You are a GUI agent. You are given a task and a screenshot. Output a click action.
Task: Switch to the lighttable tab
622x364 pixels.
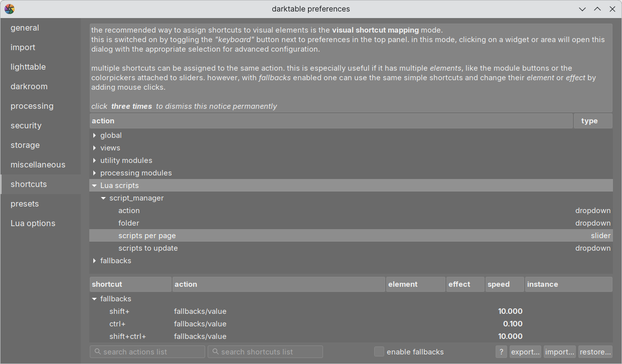coord(41,67)
